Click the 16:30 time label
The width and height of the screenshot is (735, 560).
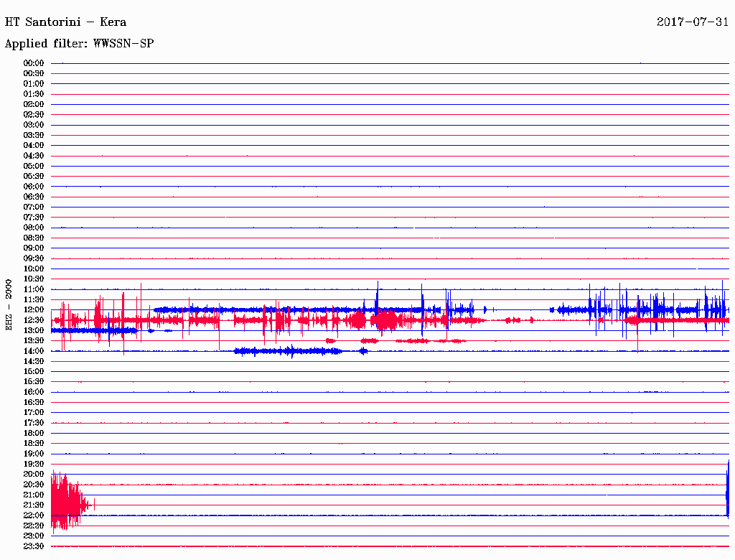34,403
